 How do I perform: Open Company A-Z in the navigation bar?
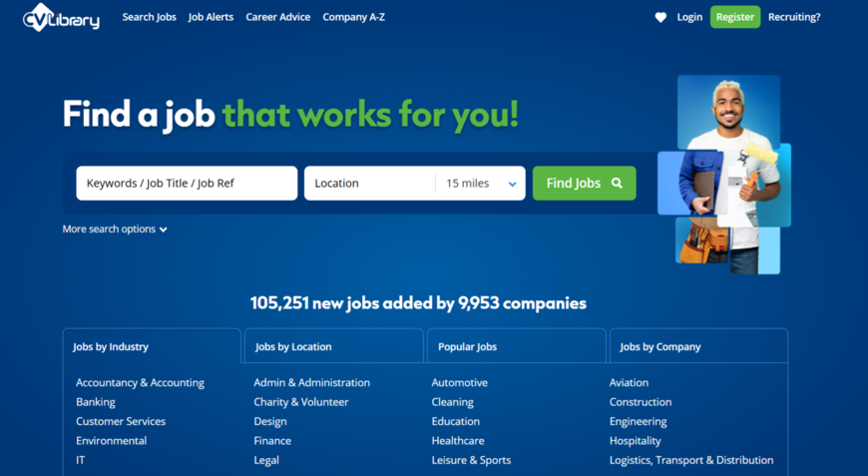[354, 17]
